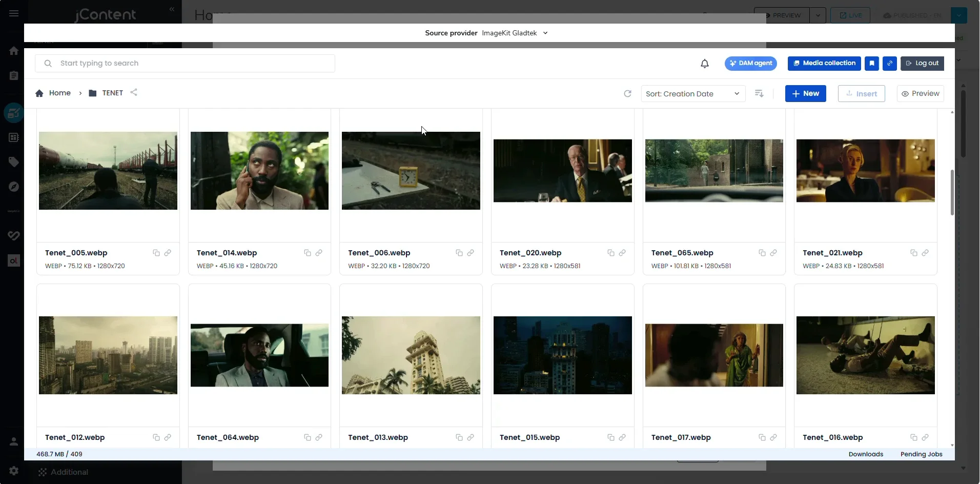Copy link of Tenet_013.webp

point(471,437)
